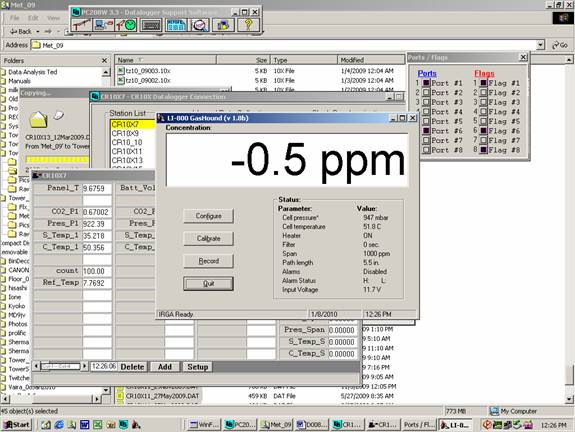Sort files by the Name column header
This screenshot has height=432, width=575.
166,60
